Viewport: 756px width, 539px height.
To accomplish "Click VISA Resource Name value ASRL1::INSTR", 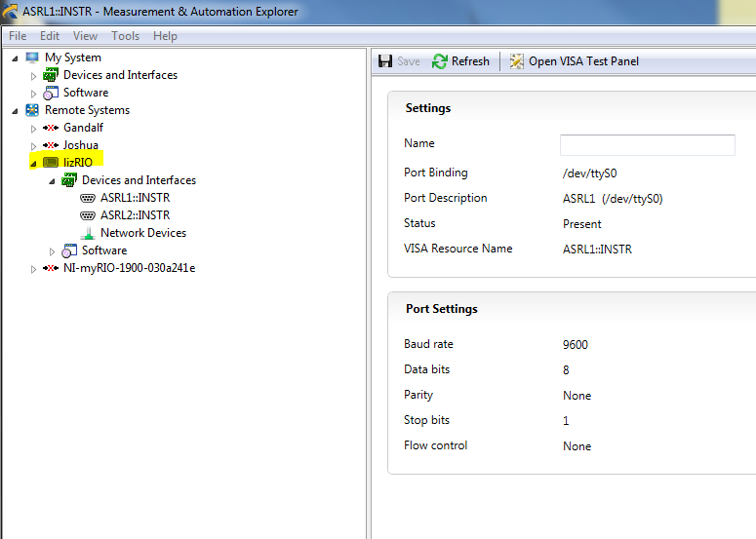I will point(597,250).
